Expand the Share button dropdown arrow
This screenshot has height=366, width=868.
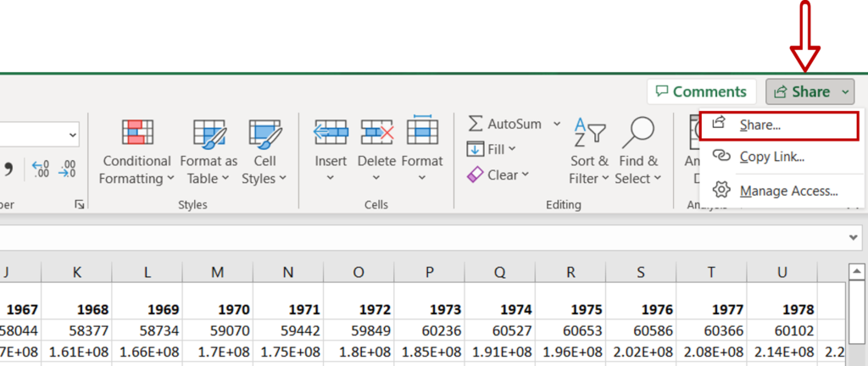click(x=845, y=92)
